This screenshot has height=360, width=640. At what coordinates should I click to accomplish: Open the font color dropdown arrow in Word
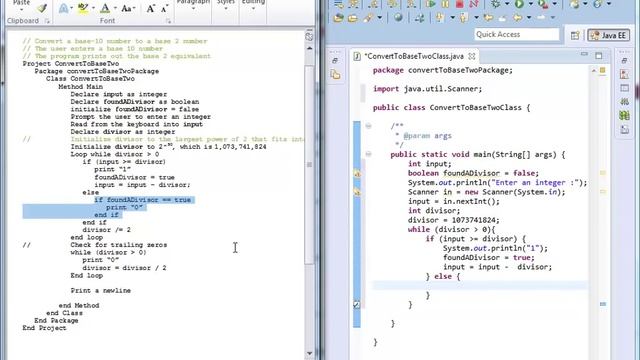coord(115,8)
